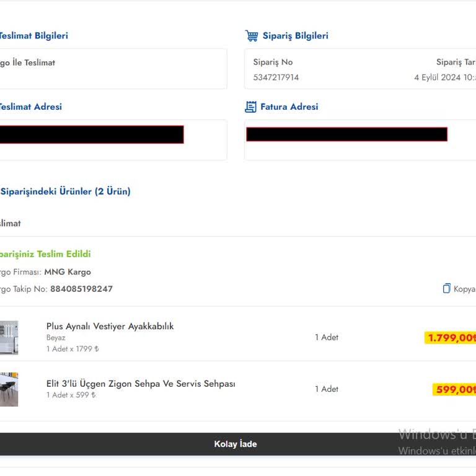Click the MNG Kargo company name
Screen dimensions: 476x476
pyautogui.click(x=68, y=271)
